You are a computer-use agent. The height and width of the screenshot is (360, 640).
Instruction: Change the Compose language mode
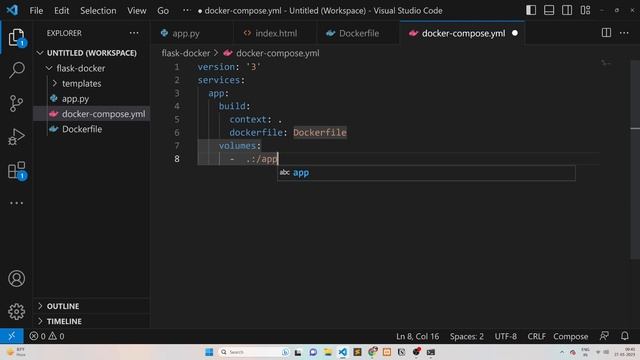pos(571,336)
